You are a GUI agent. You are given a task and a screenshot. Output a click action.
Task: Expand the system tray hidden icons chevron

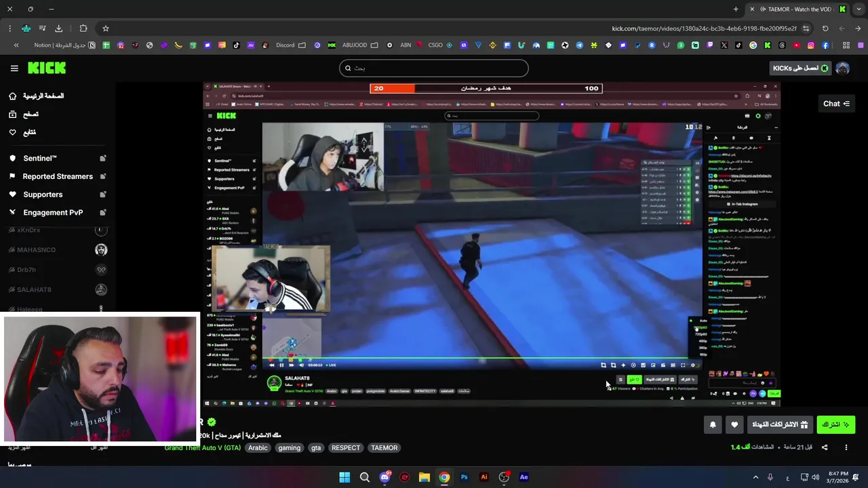tap(756, 477)
